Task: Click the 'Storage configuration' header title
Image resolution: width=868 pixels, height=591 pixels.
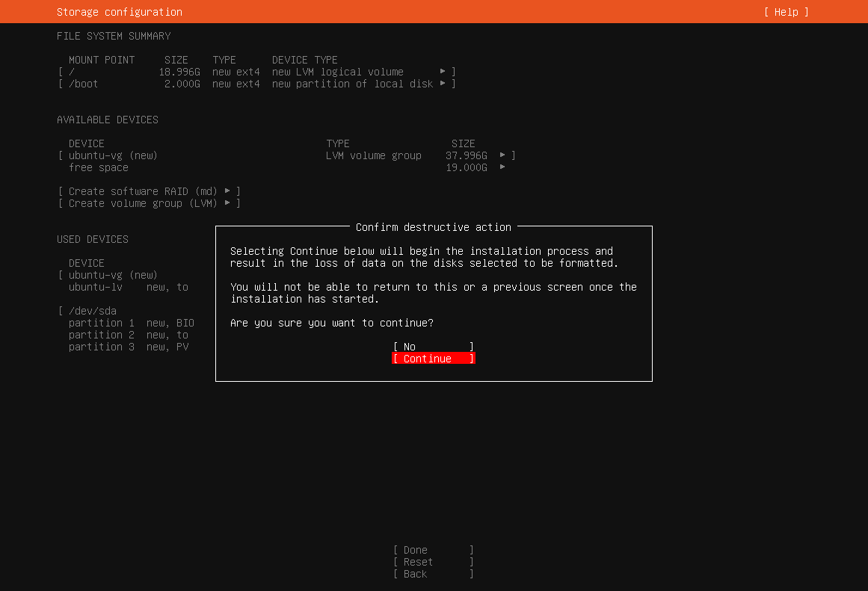Action: [x=120, y=12]
